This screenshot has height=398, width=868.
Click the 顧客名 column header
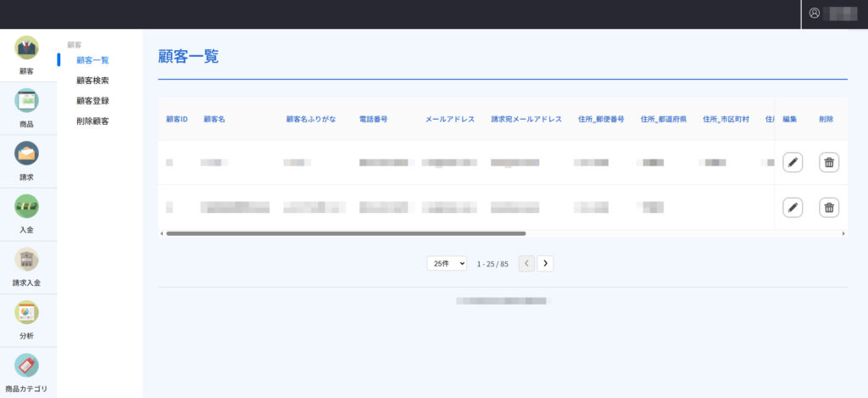coord(214,120)
